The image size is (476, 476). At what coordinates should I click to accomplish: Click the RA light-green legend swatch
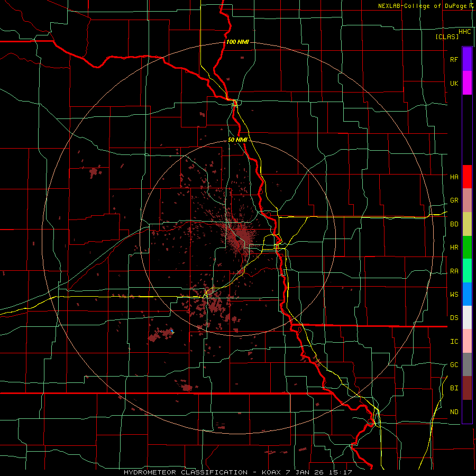tap(467, 271)
